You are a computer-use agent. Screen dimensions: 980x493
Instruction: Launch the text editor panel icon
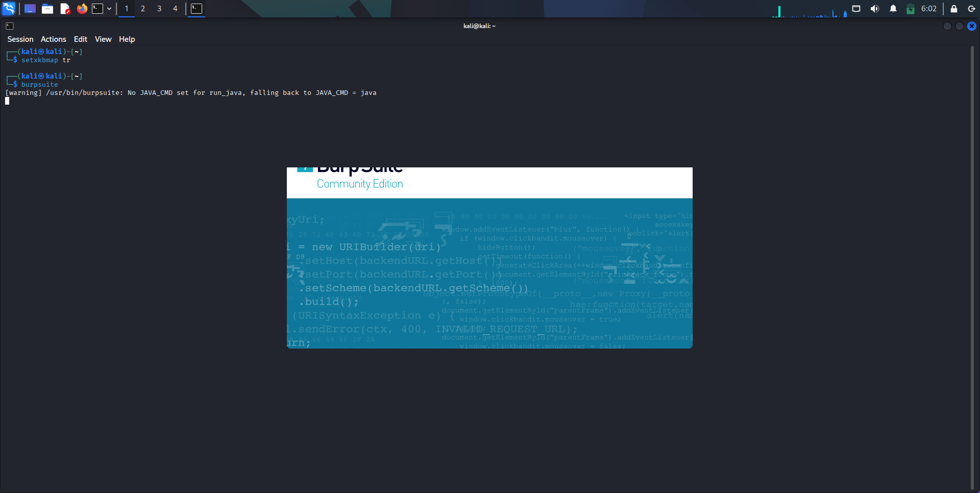[65, 9]
